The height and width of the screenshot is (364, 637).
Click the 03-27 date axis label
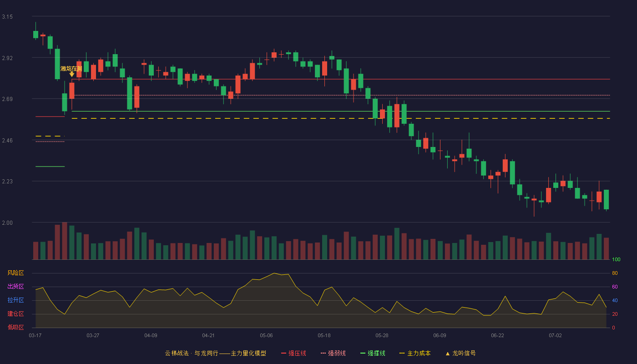[93, 335]
